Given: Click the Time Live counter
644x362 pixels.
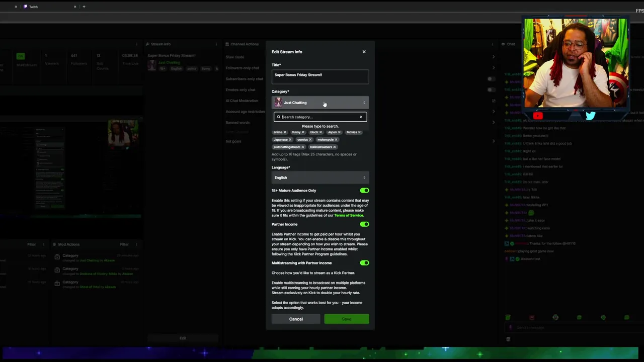Looking at the screenshot, I should tap(130, 59).
